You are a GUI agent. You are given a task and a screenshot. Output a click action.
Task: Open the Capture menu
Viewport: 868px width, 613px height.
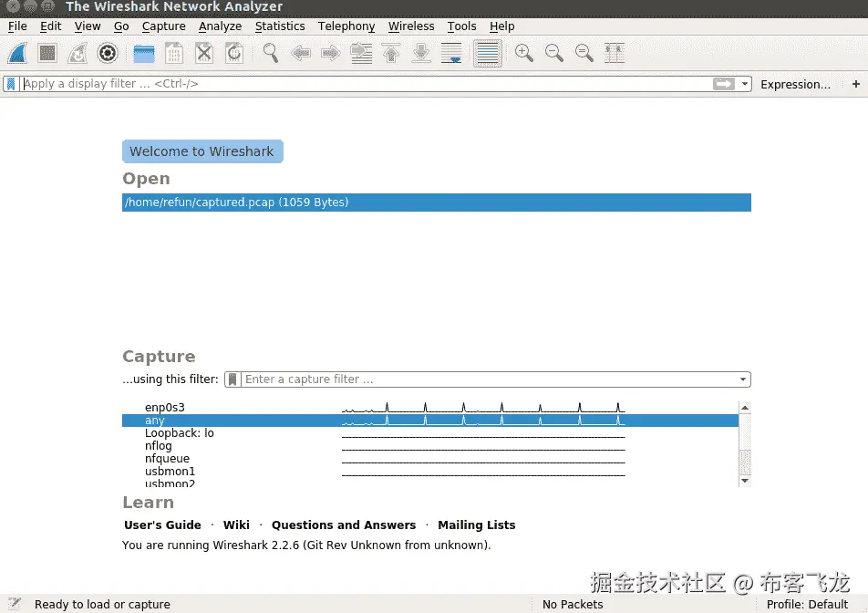(x=164, y=26)
